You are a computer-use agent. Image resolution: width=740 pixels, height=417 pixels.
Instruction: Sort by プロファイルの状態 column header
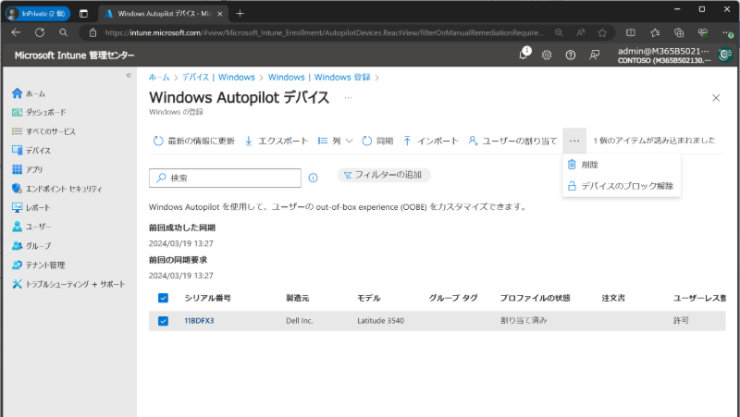coord(535,298)
